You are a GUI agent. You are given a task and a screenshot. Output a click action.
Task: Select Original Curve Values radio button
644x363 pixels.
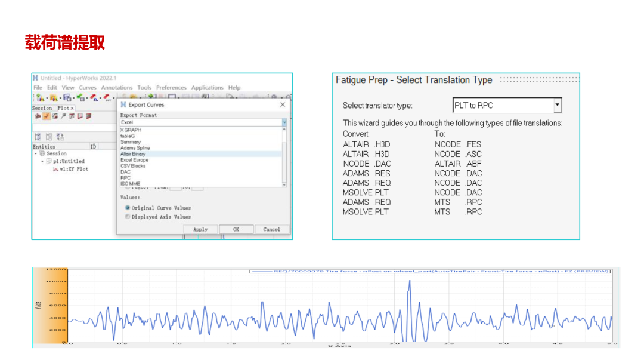pos(128,208)
